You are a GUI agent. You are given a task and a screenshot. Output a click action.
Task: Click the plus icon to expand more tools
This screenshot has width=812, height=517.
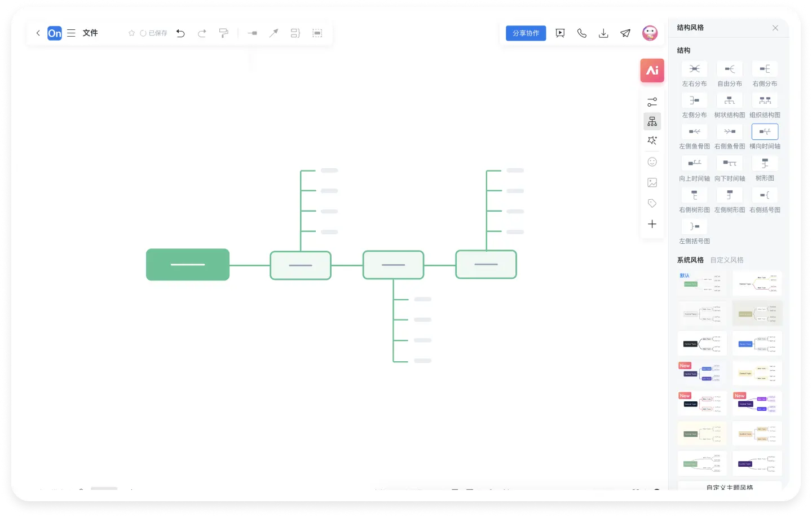click(652, 224)
